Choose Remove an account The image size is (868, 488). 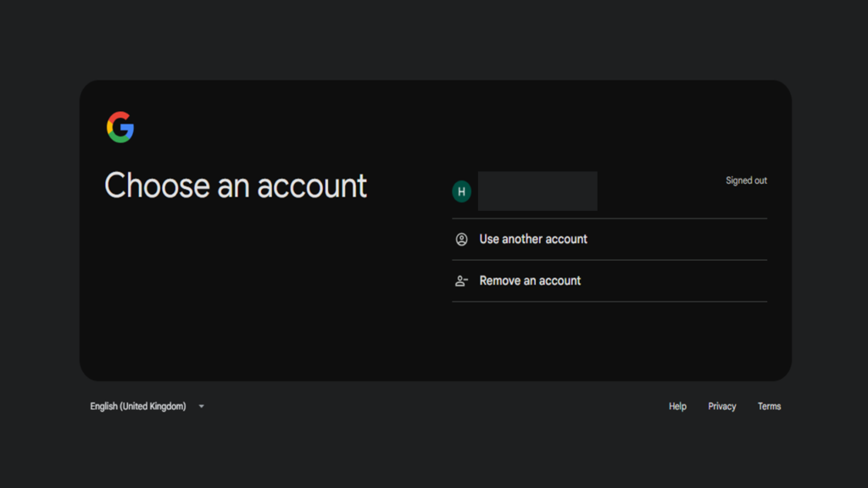pos(530,281)
